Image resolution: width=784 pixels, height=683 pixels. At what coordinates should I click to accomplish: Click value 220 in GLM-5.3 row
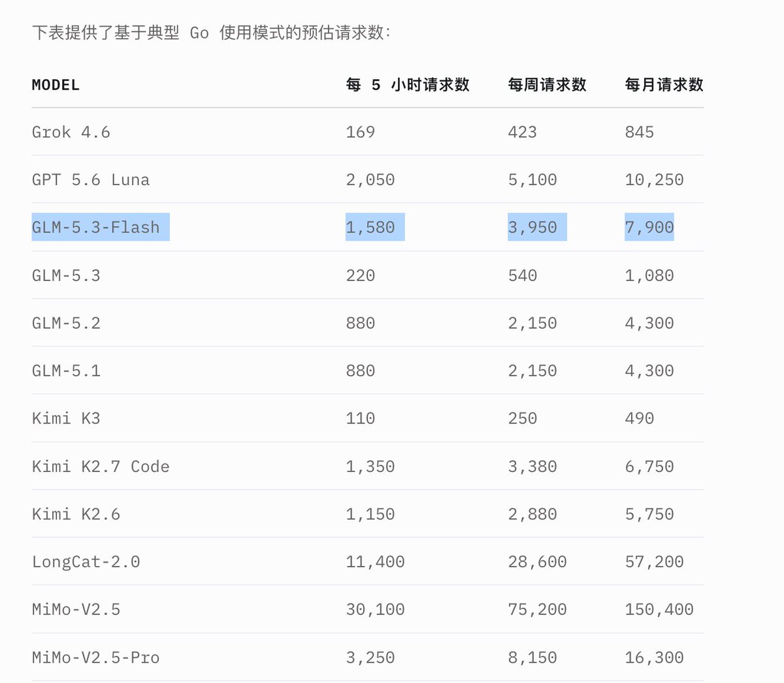pyautogui.click(x=360, y=275)
